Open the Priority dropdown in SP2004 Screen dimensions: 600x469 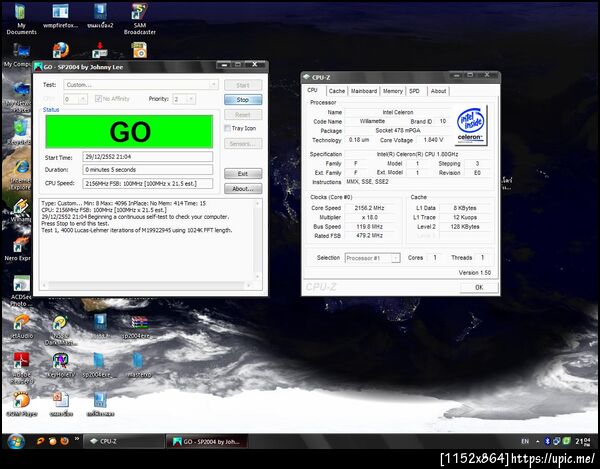[x=184, y=99]
